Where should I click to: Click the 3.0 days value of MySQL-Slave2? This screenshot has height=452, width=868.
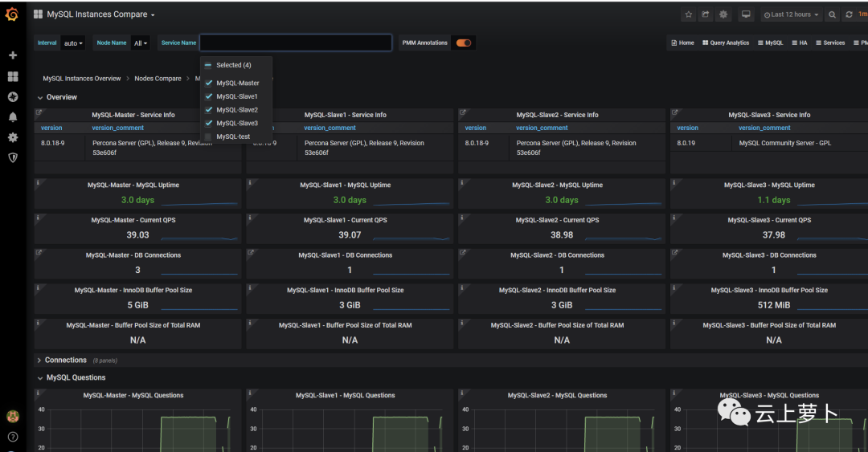561,200
